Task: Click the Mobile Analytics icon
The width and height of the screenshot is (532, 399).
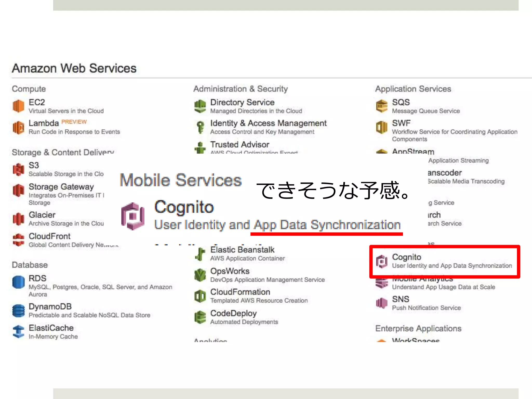Action: (x=382, y=283)
